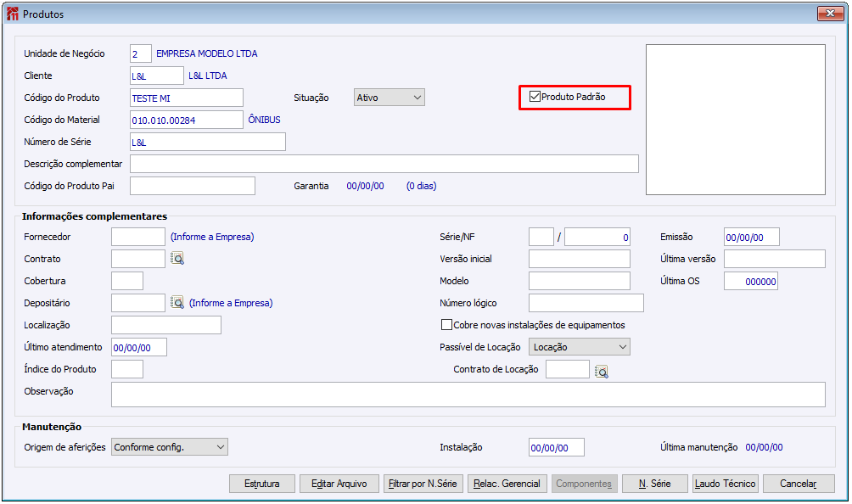Click the Última OS field

(751, 281)
